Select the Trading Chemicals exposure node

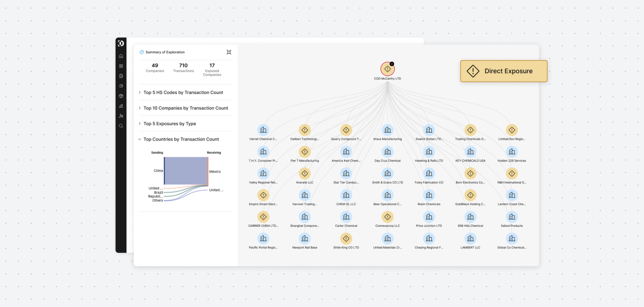click(471, 130)
